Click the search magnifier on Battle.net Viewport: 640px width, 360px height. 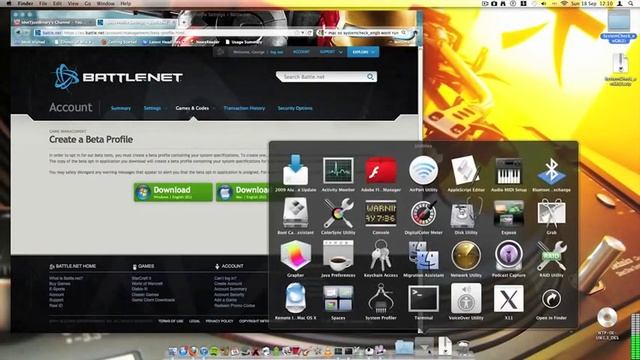coord(370,77)
